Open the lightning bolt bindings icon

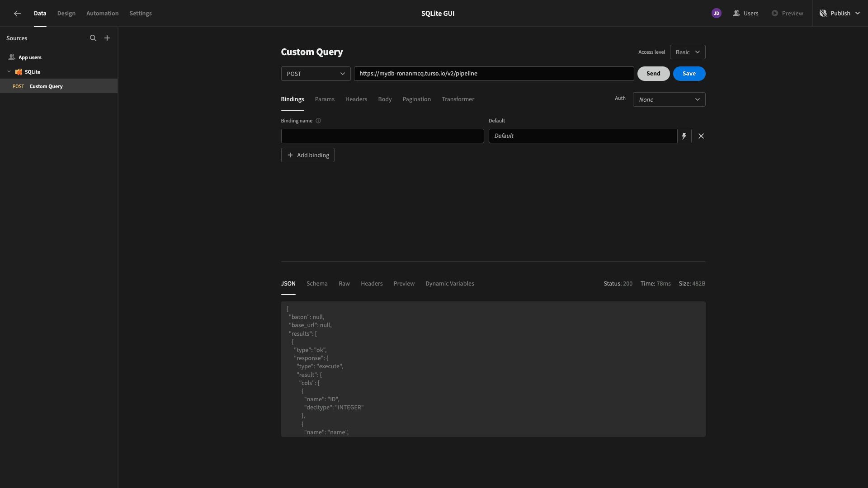(684, 136)
